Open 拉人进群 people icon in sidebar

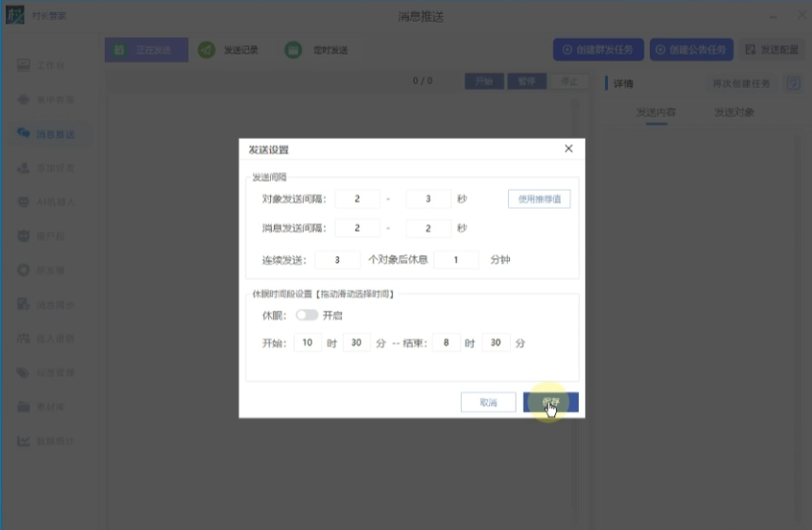24,338
